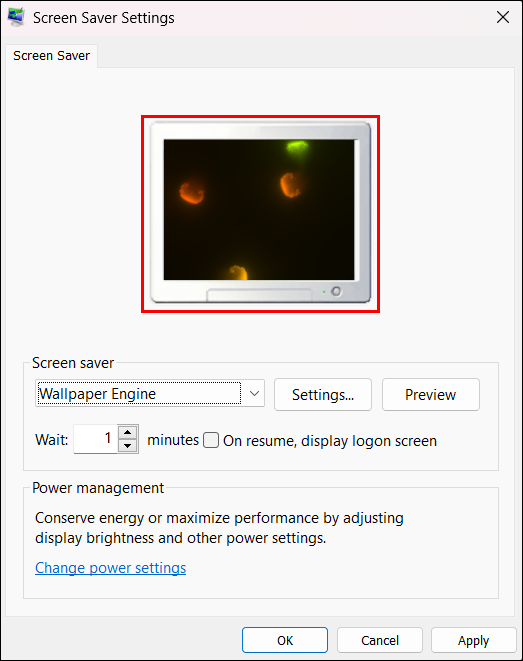523x661 pixels.
Task: Increase wait minutes with up arrow
Action: point(128,433)
